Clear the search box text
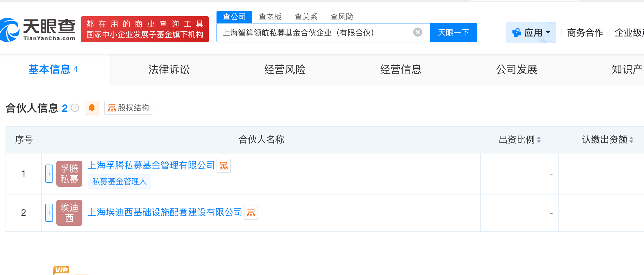 tap(418, 32)
